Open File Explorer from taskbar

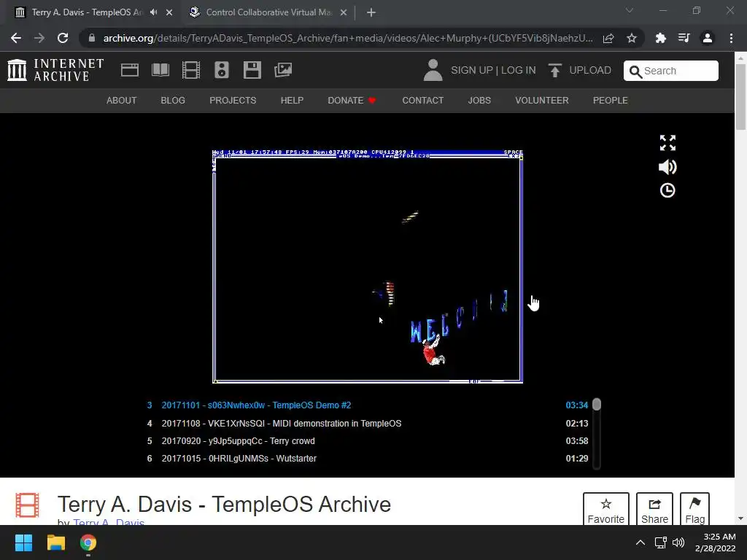point(55,542)
